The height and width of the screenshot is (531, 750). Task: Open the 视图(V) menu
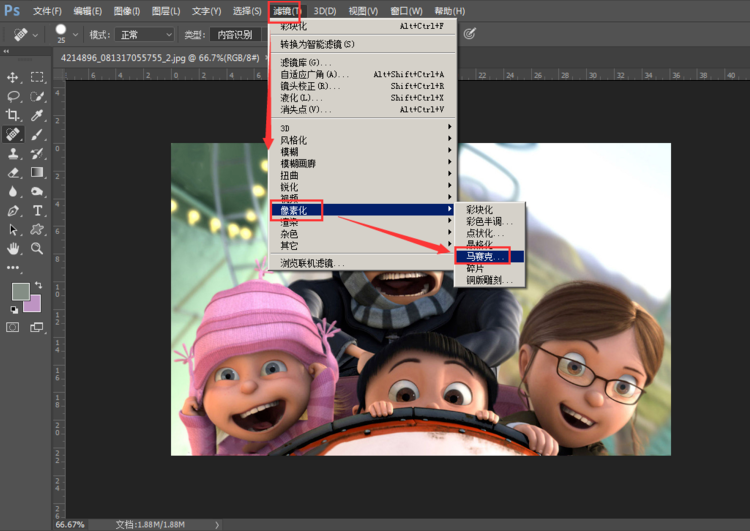363,11
